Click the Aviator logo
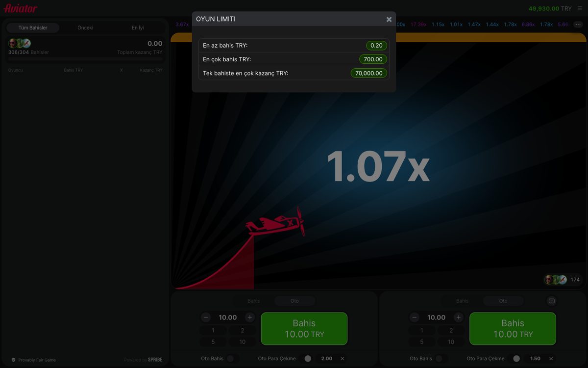This screenshot has height=368, width=588. (21, 8)
